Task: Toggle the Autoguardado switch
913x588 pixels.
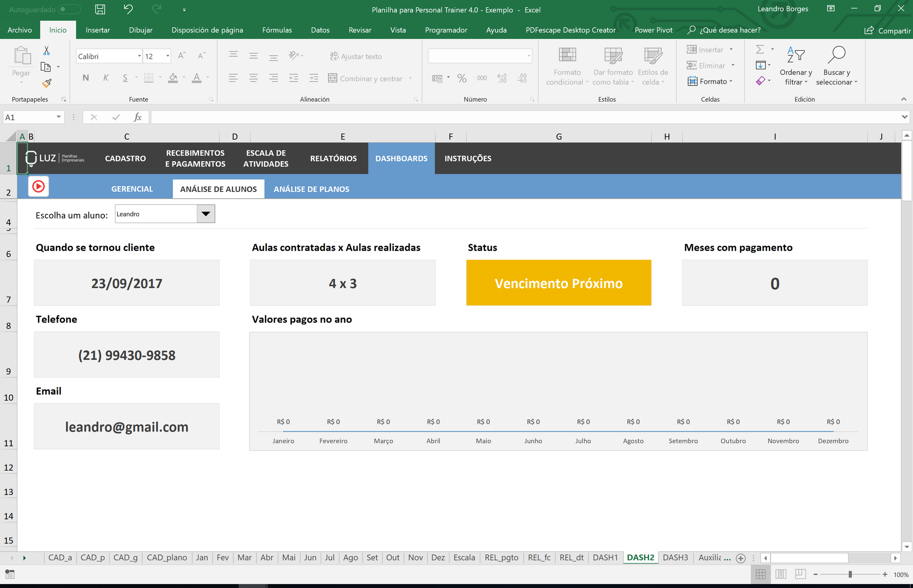Action: click(69, 9)
